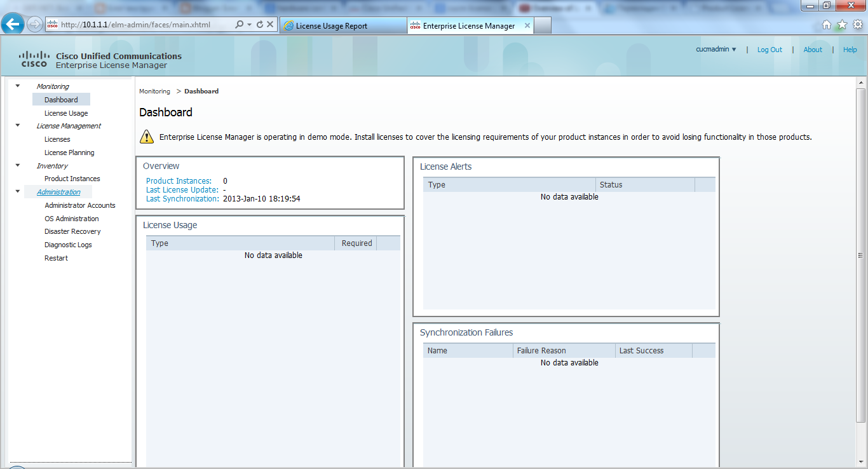Click the browser Forward arrow button
The image size is (868, 469).
tap(35, 25)
